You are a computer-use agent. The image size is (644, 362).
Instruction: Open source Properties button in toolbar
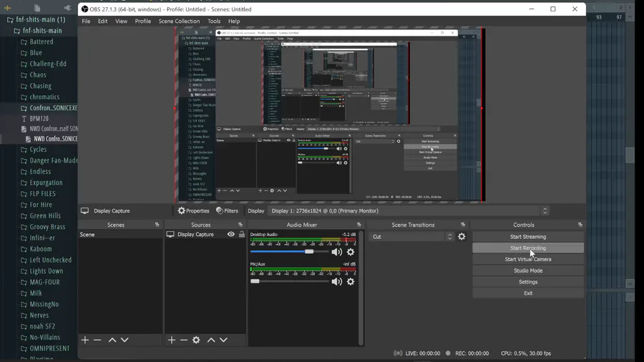pyautogui.click(x=193, y=210)
